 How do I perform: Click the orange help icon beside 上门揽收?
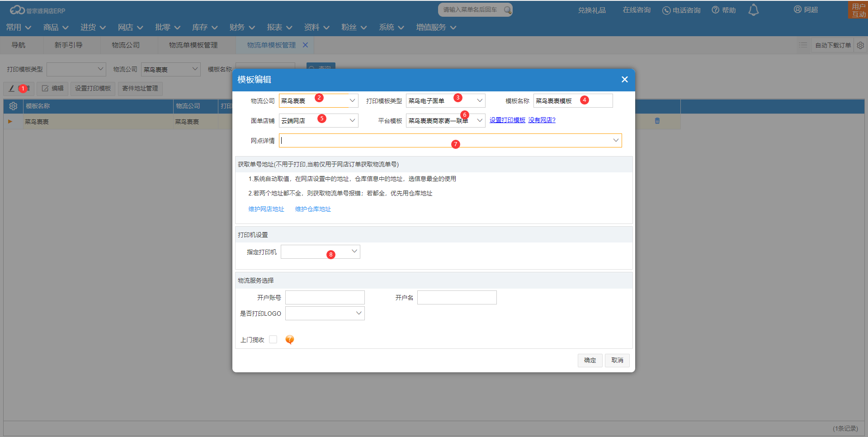(290, 340)
